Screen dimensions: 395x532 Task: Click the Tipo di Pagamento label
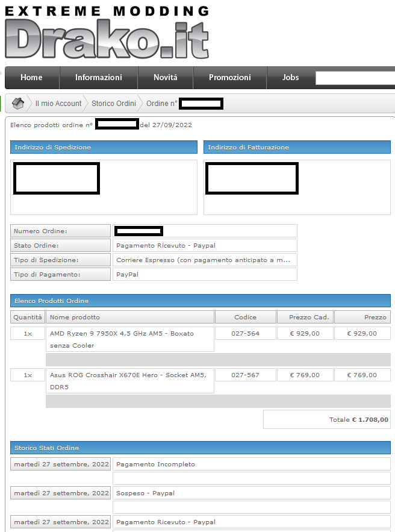click(x=60, y=275)
